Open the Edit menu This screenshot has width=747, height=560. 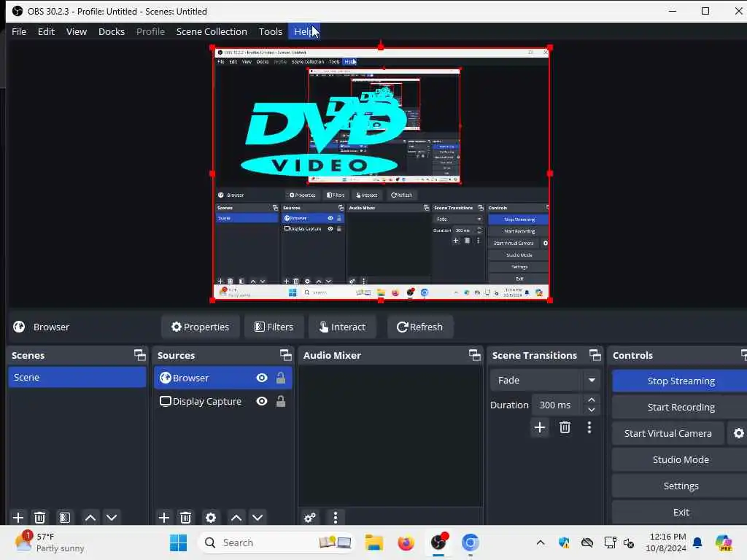46,31
